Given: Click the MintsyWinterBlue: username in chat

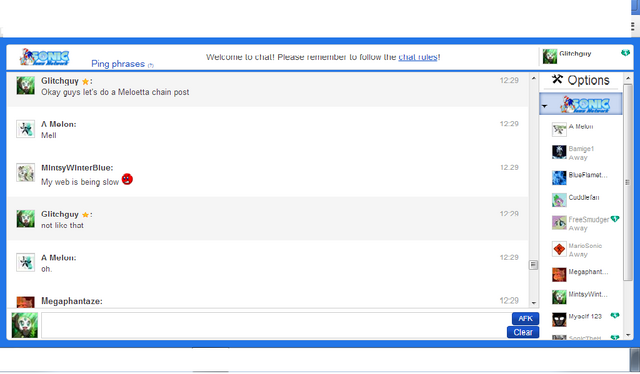Looking at the screenshot, I should coord(77,168).
